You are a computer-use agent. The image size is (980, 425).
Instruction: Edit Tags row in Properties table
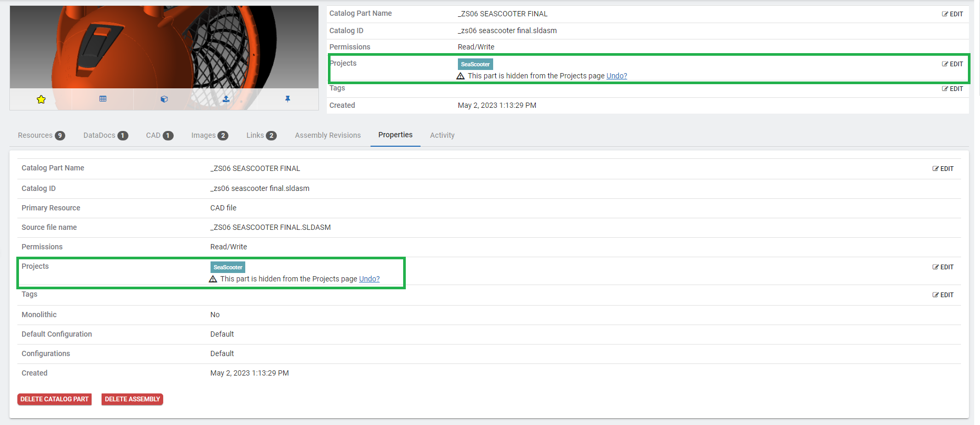[943, 295]
